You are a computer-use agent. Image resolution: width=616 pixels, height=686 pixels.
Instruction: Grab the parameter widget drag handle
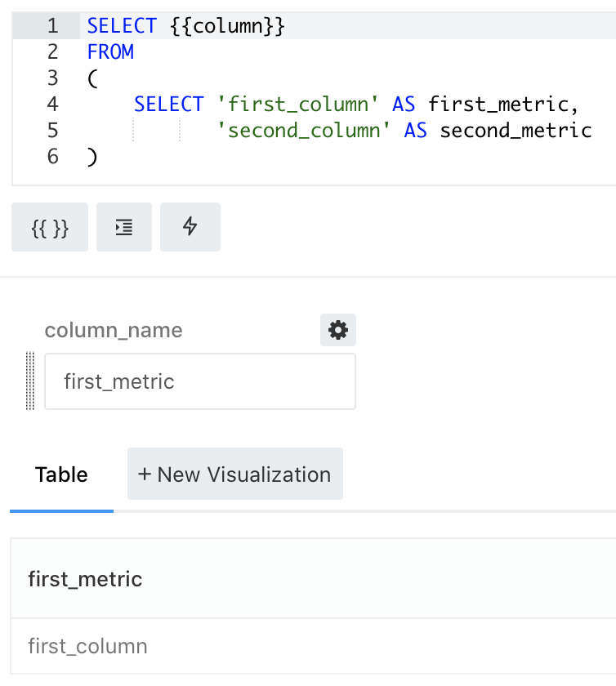pyautogui.click(x=30, y=381)
